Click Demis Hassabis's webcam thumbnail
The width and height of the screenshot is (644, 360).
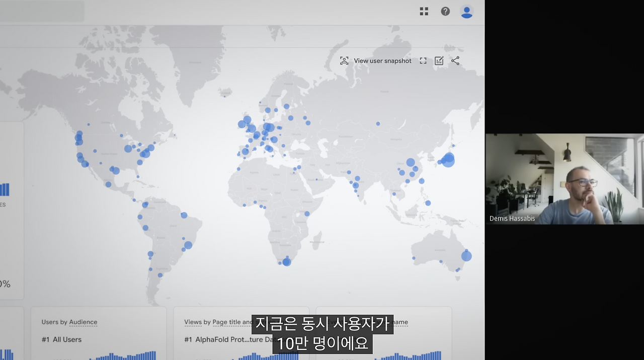pyautogui.click(x=565, y=178)
